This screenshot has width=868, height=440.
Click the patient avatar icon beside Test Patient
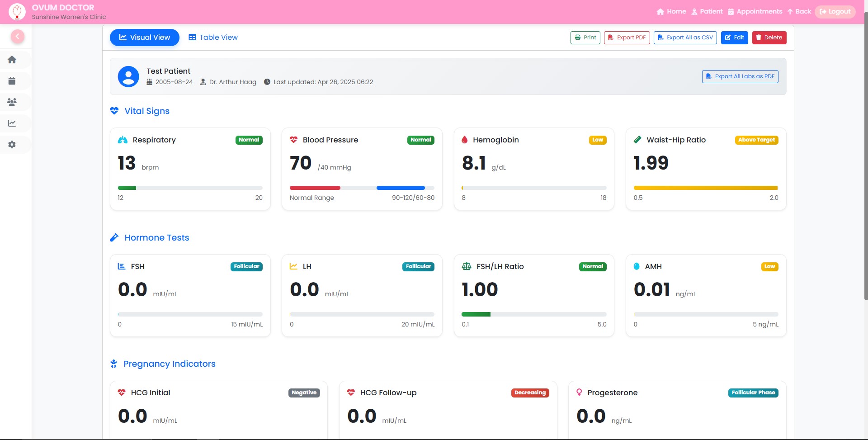[x=128, y=76]
